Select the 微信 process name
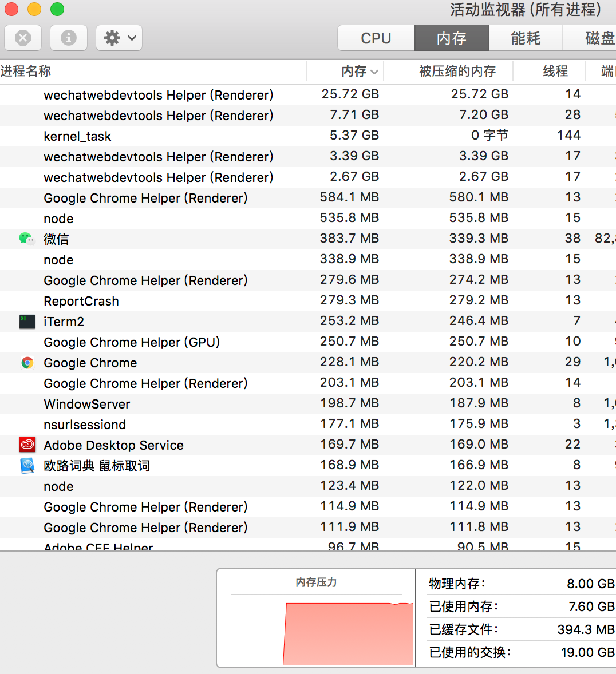Viewport: 616px width, 674px height. [x=56, y=239]
